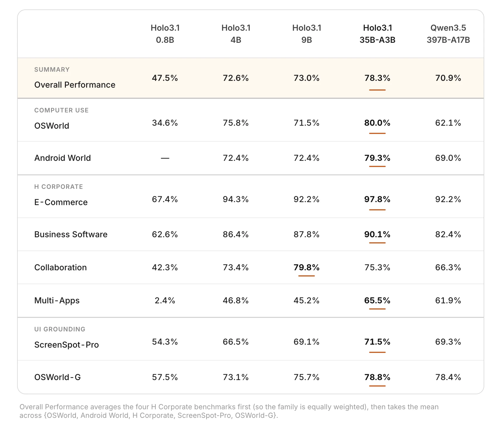The image size is (504, 432).
Task: Select the Holo3.1 0.8B column header
Action: click(165, 34)
